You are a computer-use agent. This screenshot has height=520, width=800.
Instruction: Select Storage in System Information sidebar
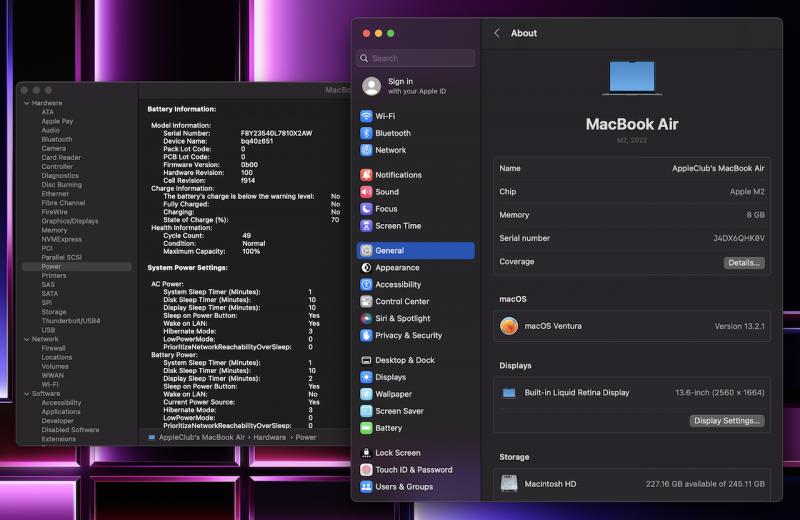click(54, 312)
